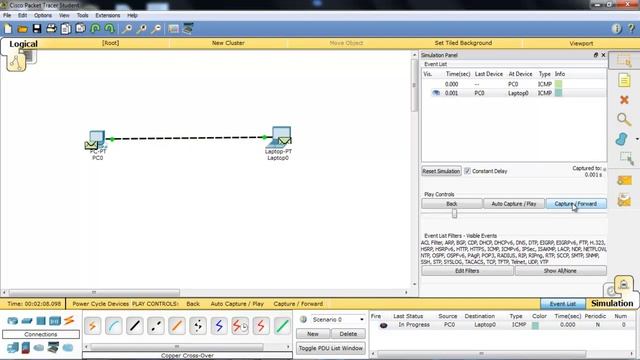
Task: Click the Paste toolbar icon
Action: click(x=80, y=29)
